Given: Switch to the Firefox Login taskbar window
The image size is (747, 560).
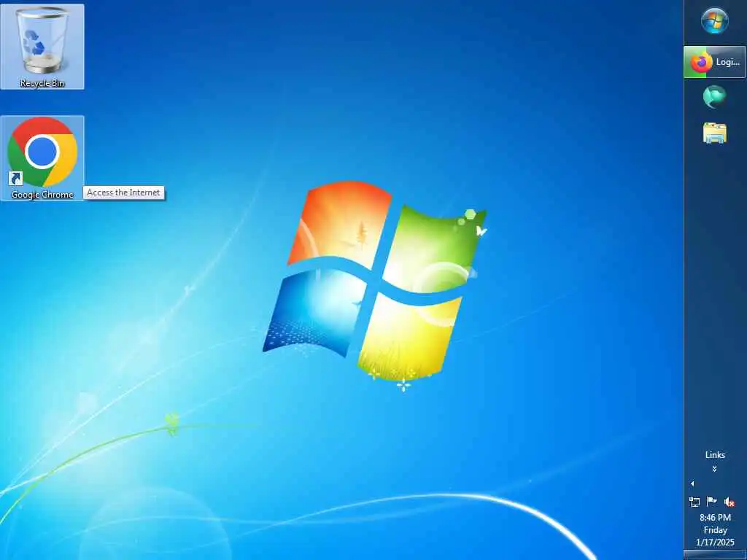Looking at the screenshot, I should point(715,62).
